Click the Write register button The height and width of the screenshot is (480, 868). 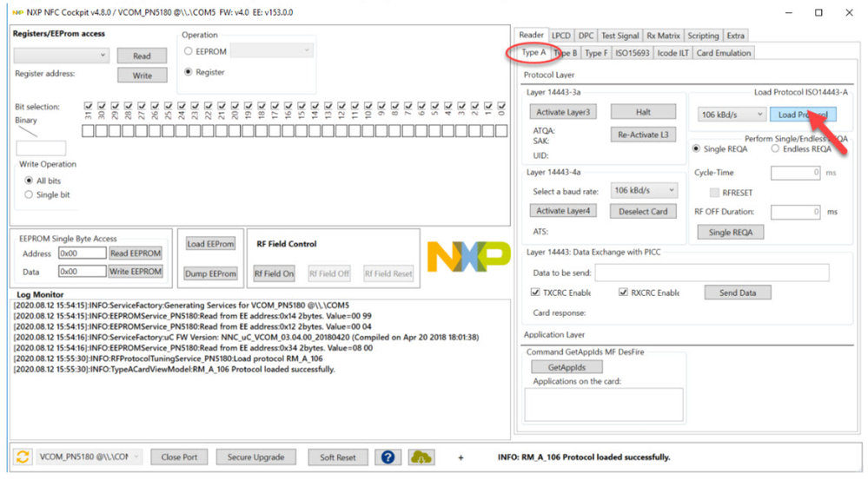click(x=142, y=76)
